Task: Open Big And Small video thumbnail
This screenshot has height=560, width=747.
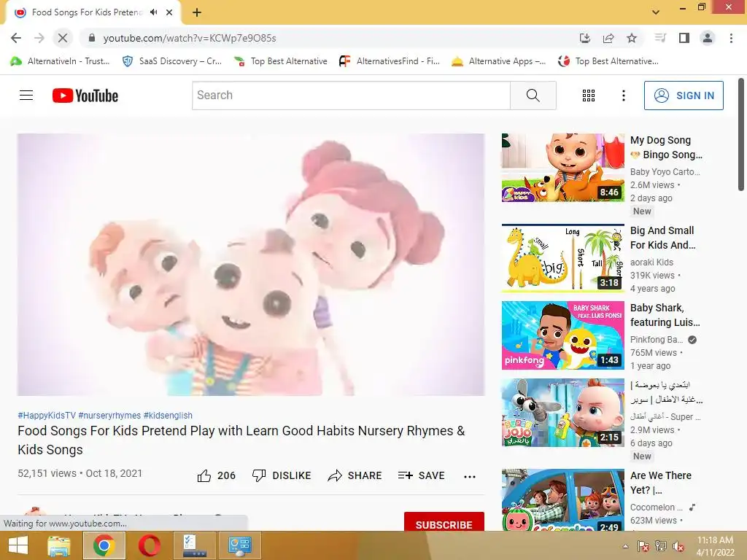Action: click(x=562, y=258)
